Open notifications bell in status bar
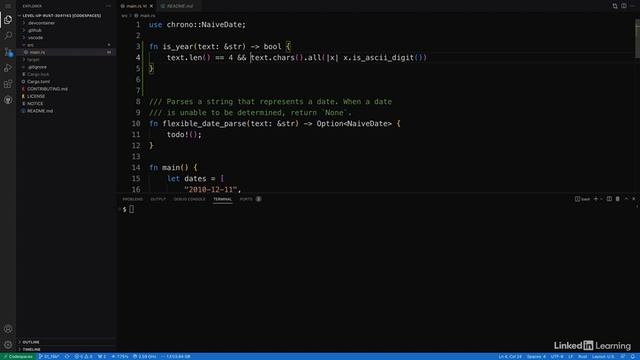640x360 pixels. click(632, 357)
